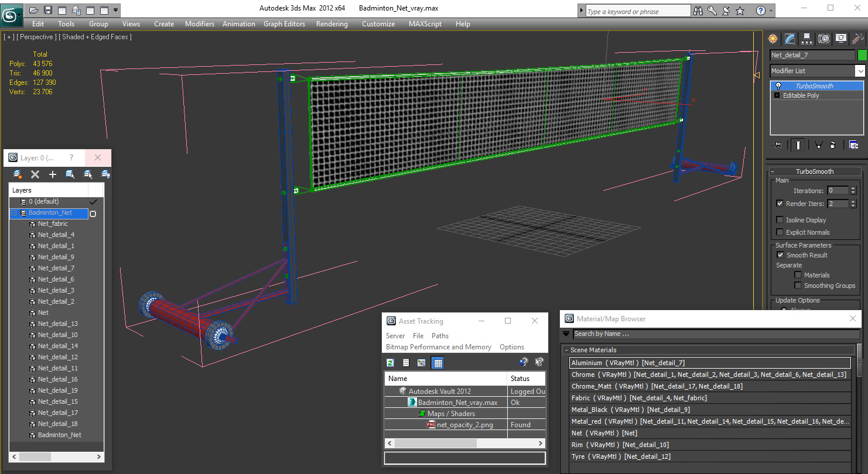Click Configure Modifier Sets icon
The height and width of the screenshot is (474, 868).
pos(853,145)
